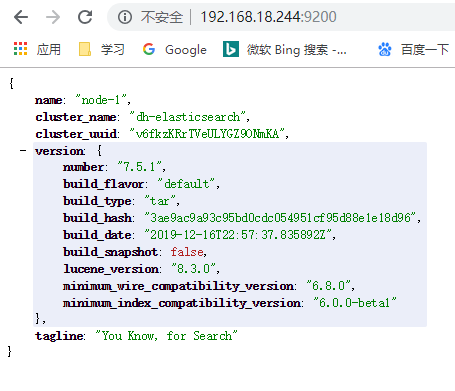
Task: Select the minimum_wire_compatibility_version key
Action: pyautogui.click(x=178, y=286)
